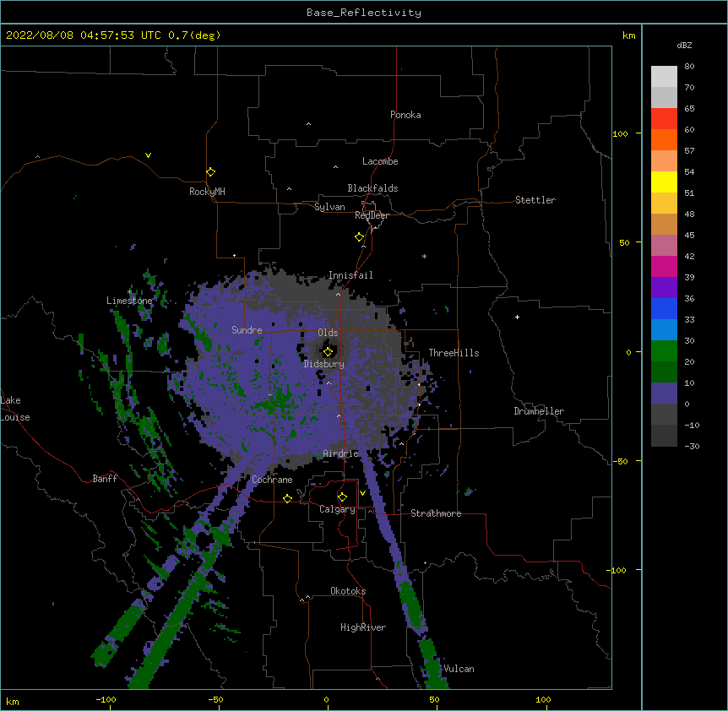The width and height of the screenshot is (728, 711).
Task: Click the Vulcan label
Action: [x=459, y=669]
